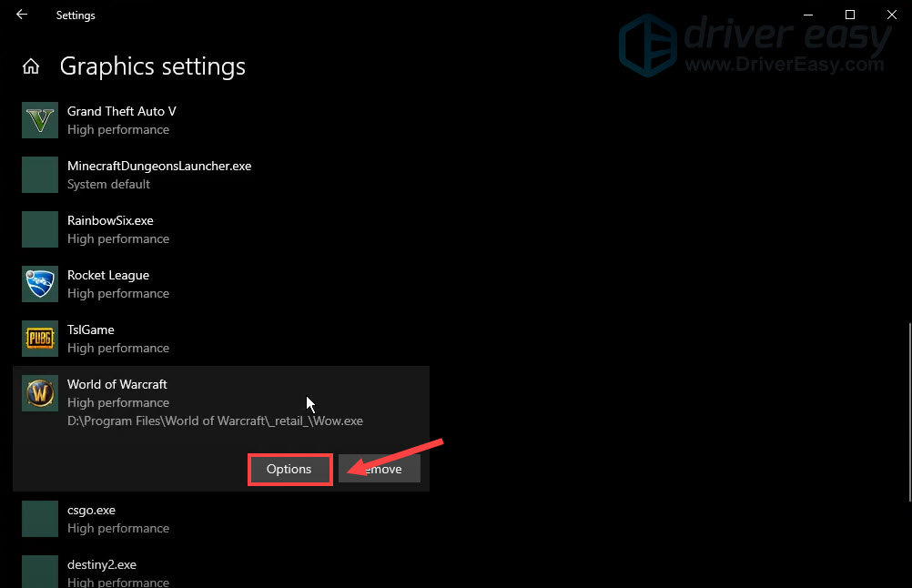This screenshot has height=588, width=912.
Task: Click the Options button for World of Warcraft
Action: click(x=289, y=469)
